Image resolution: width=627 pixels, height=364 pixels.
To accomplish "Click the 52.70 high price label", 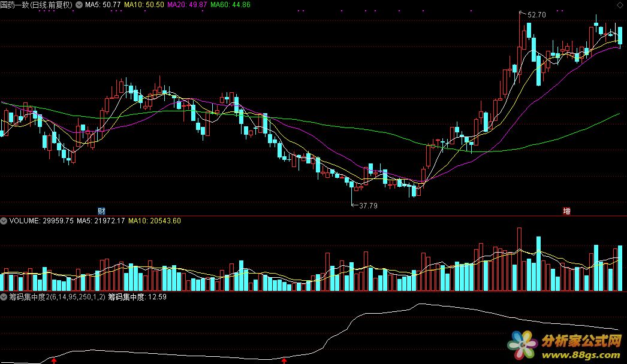I will click(x=536, y=15).
